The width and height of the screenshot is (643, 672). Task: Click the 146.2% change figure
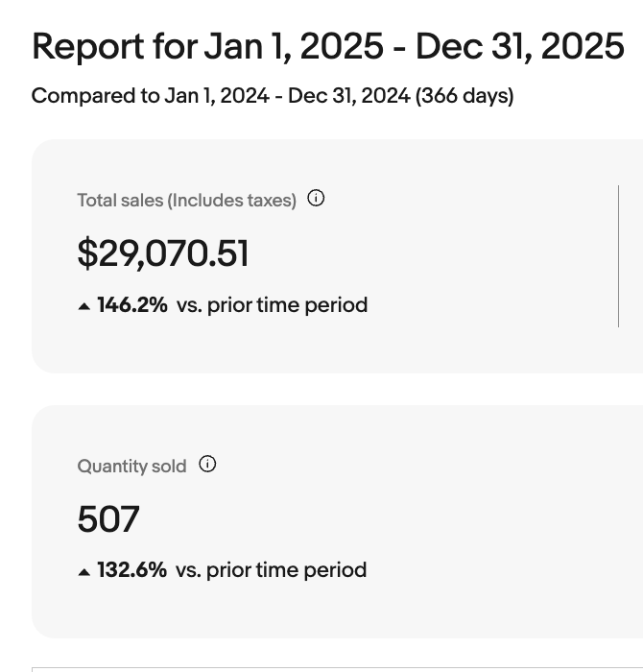[x=132, y=305]
